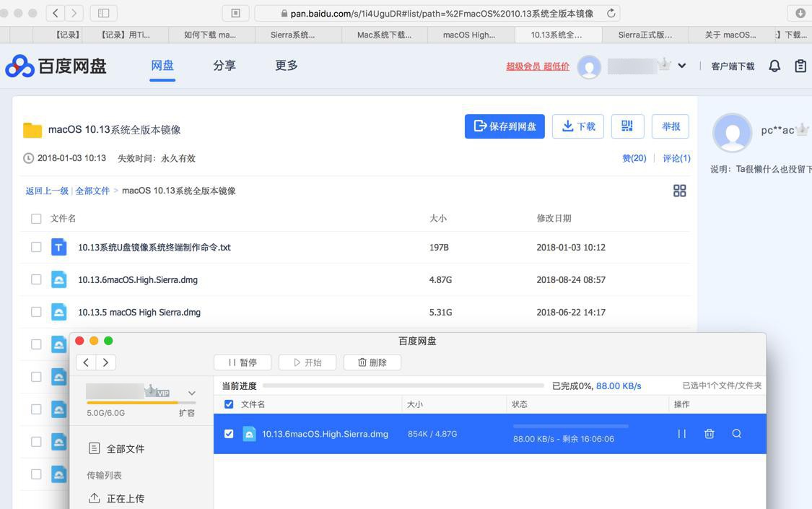Click the dmg icon in download row

click(249, 434)
